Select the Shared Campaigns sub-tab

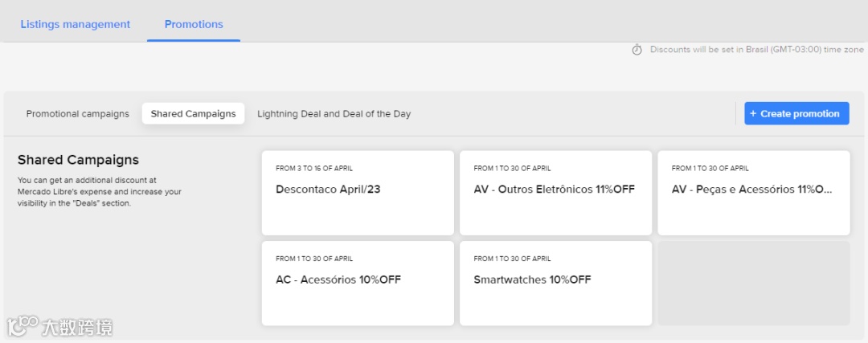click(x=193, y=114)
